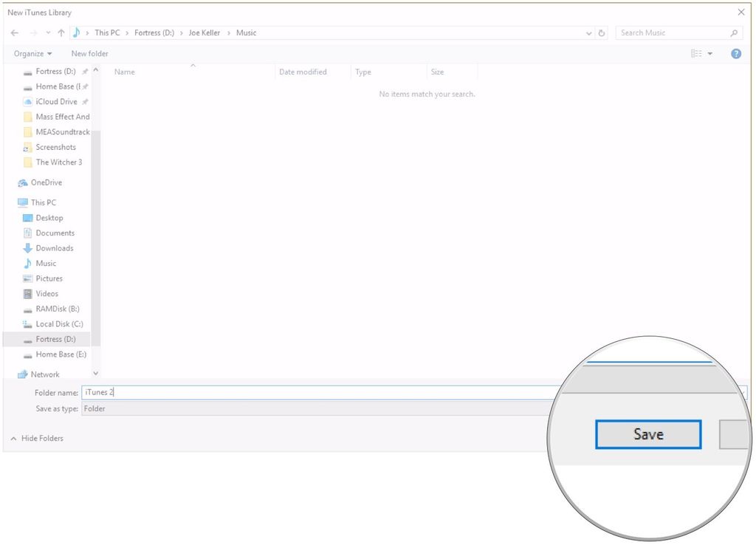
Task: Open the Screenshots folder
Action: click(x=55, y=147)
